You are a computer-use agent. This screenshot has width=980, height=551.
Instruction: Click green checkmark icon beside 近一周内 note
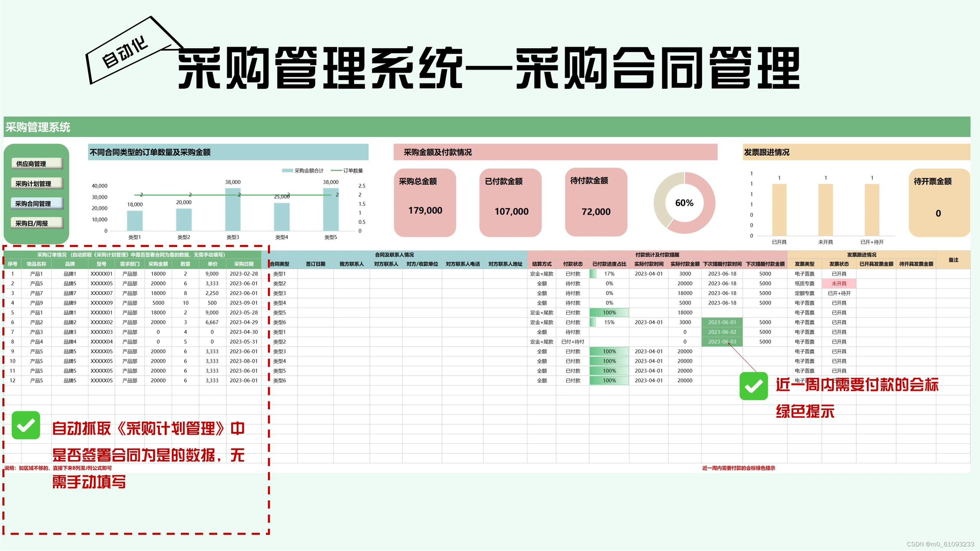753,386
